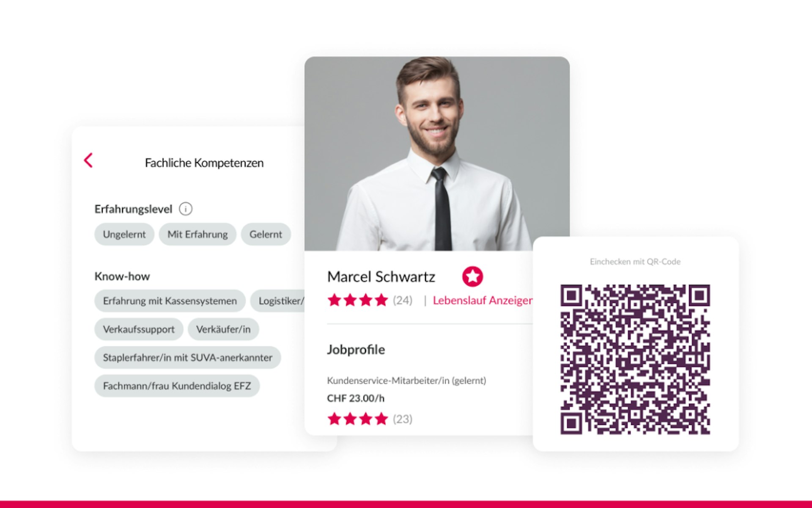Screen dimensions: 812x508
Task: Click the QR code for check-in
Action: point(635,359)
